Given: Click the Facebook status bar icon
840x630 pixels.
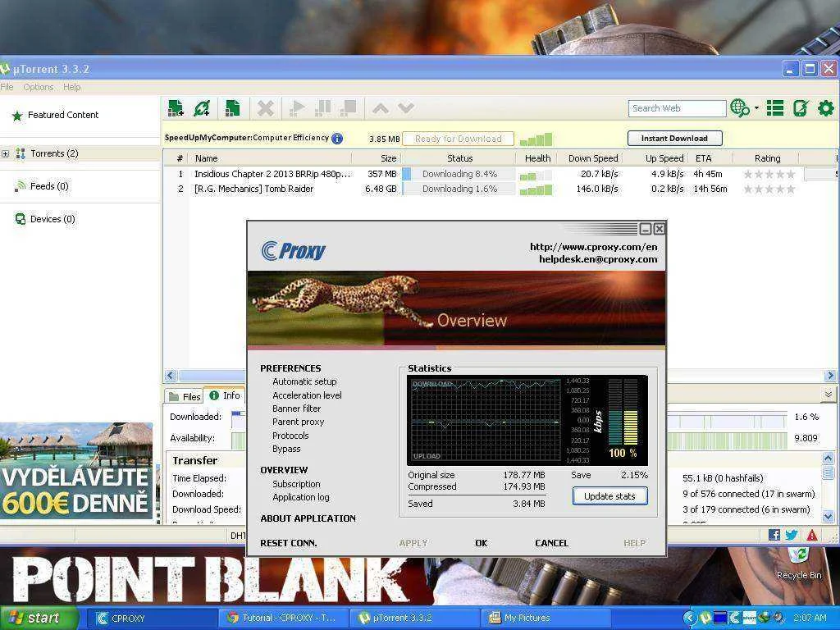Looking at the screenshot, I should click(x=774, y=534).
